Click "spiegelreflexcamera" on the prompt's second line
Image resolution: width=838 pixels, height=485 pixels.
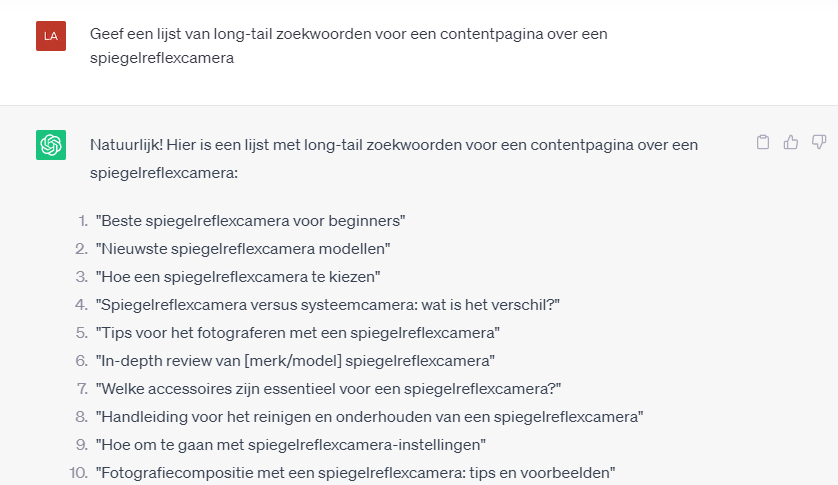click(162, 59)
